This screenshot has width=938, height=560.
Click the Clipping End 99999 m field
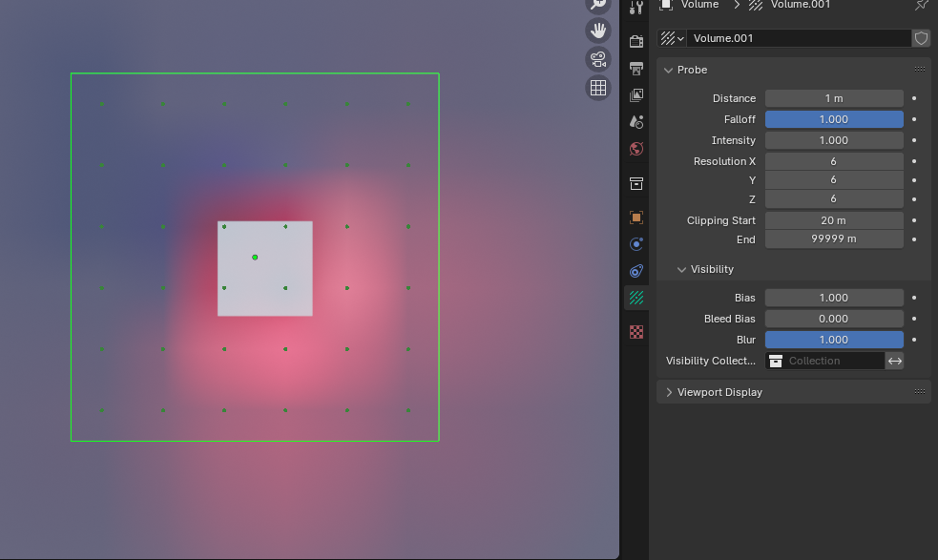834,239
